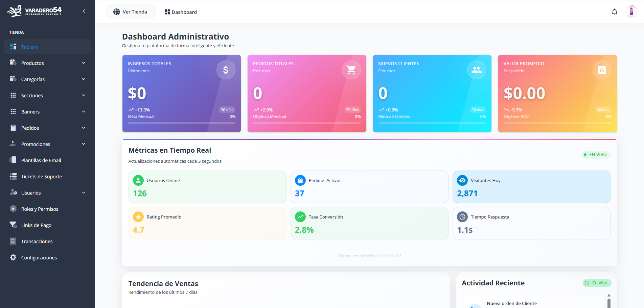The image size is (644, 308).
Task: Collapse the sidebar with the chevron arrow
Action: [84, 11]
